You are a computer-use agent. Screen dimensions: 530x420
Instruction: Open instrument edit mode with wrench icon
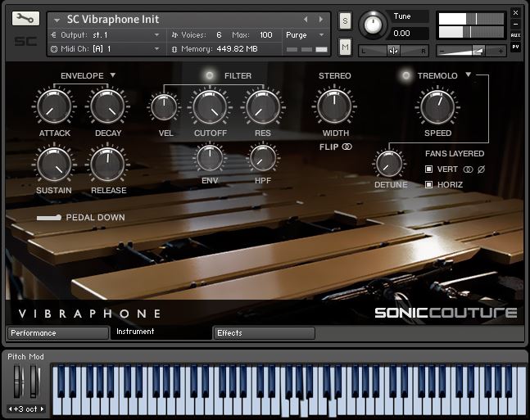pos(25,18)
